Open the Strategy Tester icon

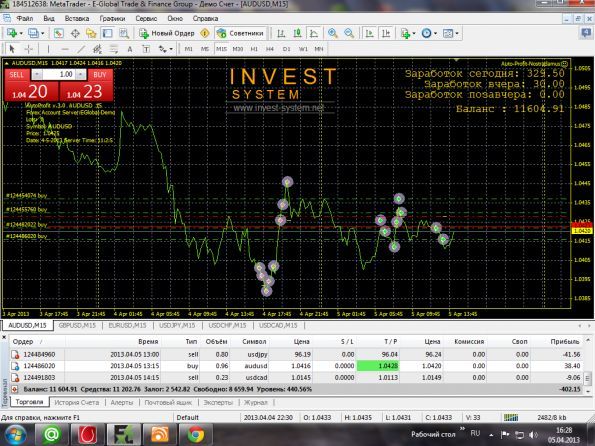[x=124, y=33]
